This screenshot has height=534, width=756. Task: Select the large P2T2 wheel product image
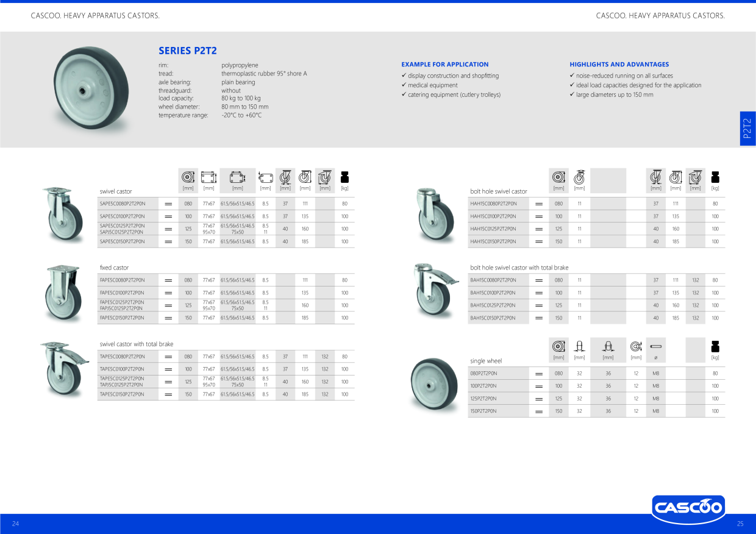coord(92,90)
